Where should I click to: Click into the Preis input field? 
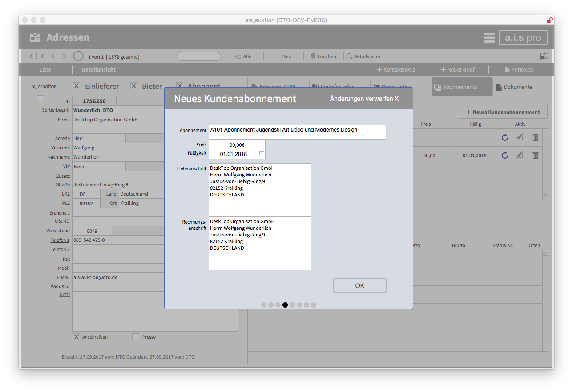[x=237, y=144]
